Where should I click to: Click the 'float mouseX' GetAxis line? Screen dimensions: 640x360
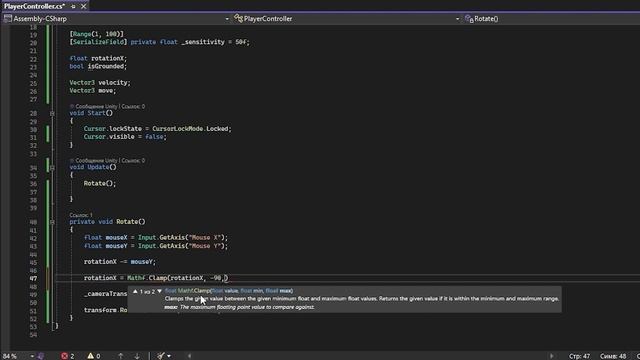tap(156, 238)
